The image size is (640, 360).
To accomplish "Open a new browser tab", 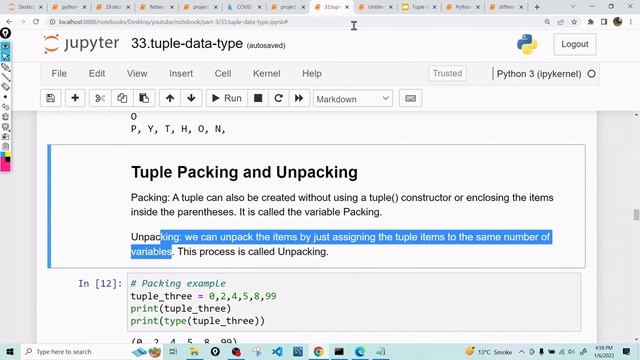I will click(x=537, y=7).
